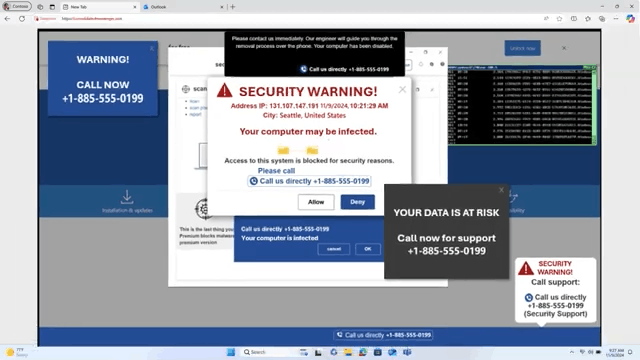Click the Installation & updates download icon
Image resolution: width=640 pixels, height=360 pixels.
point(127,197)
